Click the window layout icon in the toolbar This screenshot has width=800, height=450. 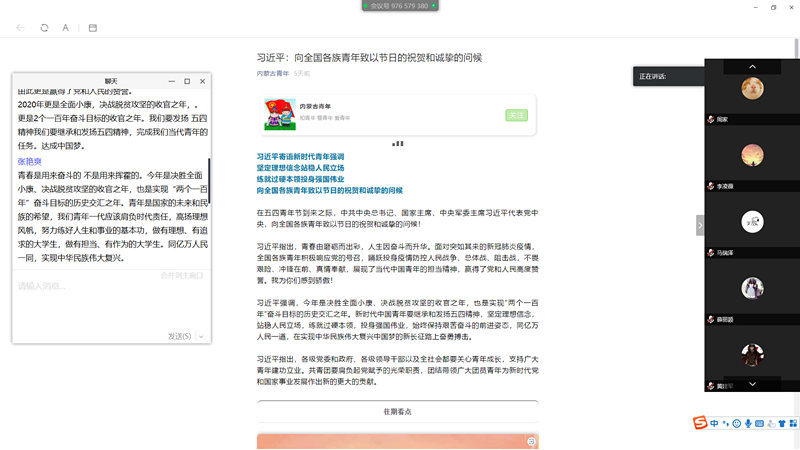click(x=93, y=28)
